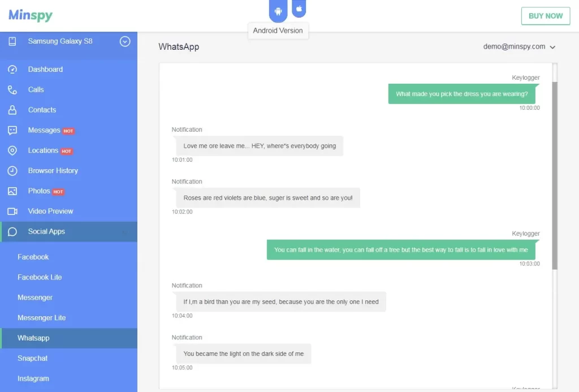The width and height of the screenshot is (579, 392).
Task: Click the HOT badge next to Photos
Action: [x=58, y=192]
